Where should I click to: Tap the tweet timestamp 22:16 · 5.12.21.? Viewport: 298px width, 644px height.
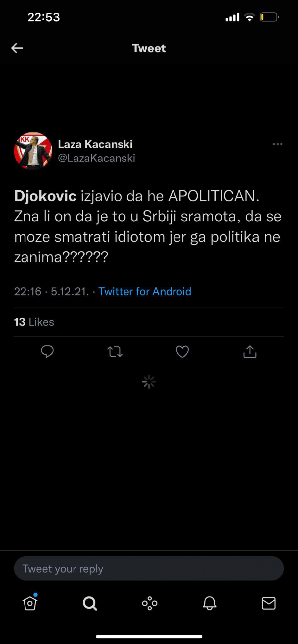point(51,291)
